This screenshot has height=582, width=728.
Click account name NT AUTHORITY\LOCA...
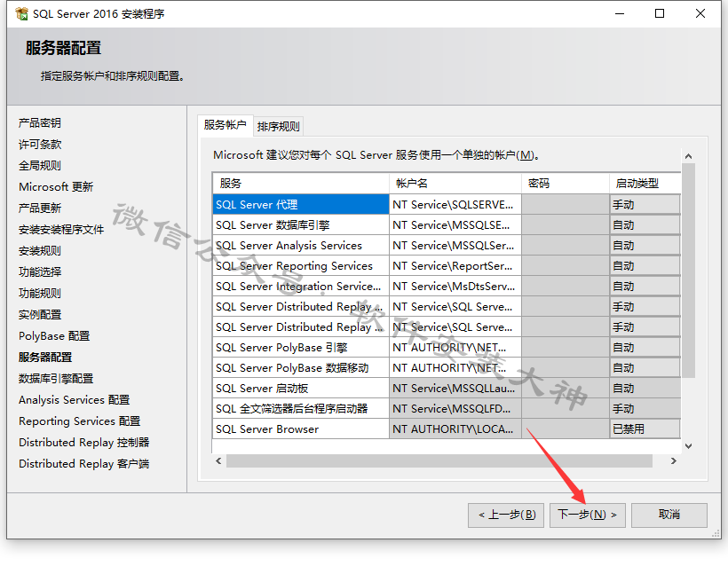455,429
